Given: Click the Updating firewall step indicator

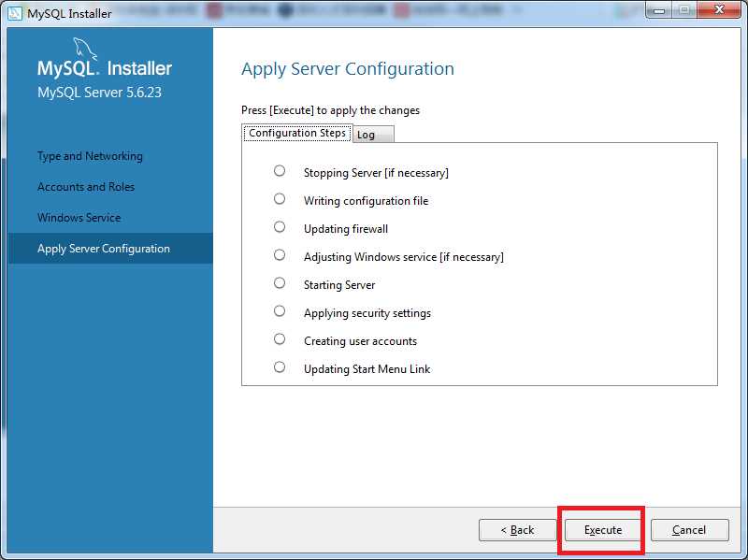Looking at the screenshot, I should [280, 227].
